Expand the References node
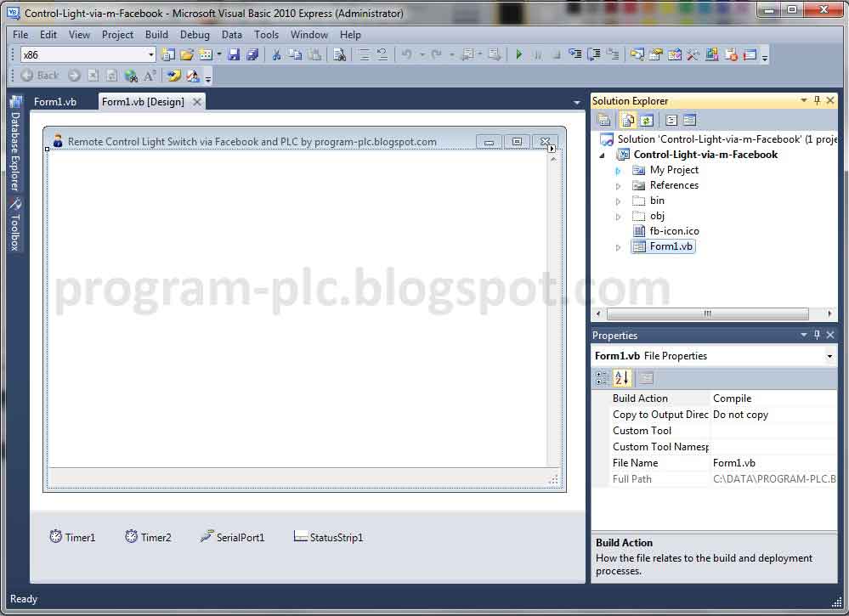Viewport: 849px width, 616px height. [x=618, y=186]
